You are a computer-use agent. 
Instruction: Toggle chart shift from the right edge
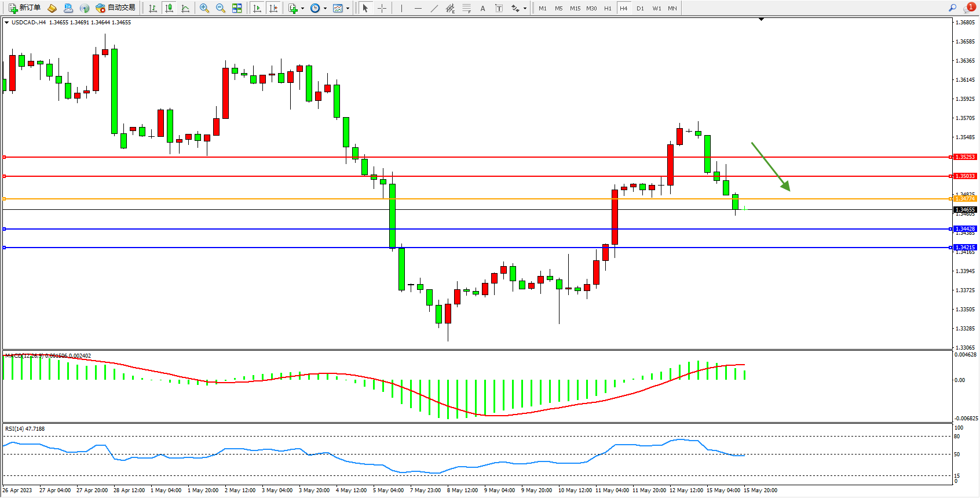(273, 8)
